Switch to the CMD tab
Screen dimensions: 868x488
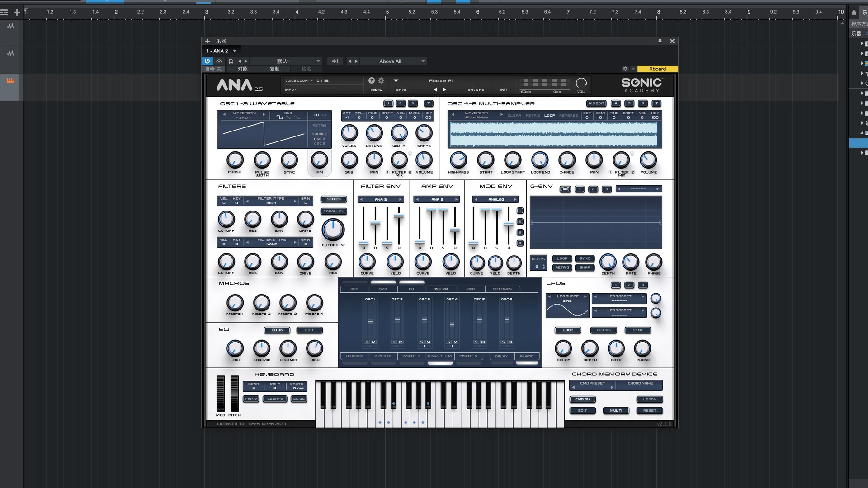point(383,289)
